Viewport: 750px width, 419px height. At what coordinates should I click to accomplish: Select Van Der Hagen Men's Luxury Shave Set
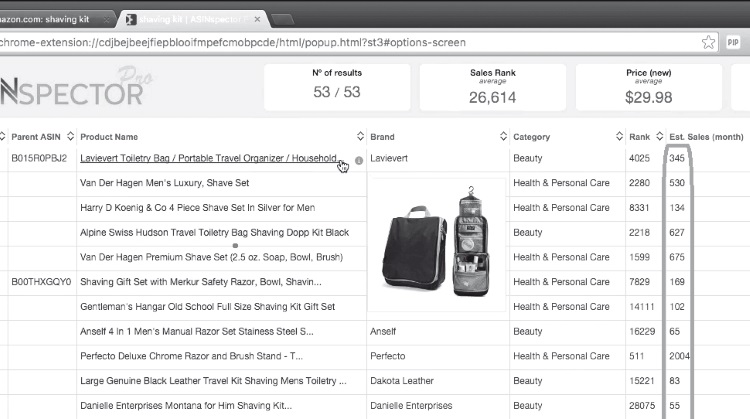pyautogui.click(x=165, y=183)
